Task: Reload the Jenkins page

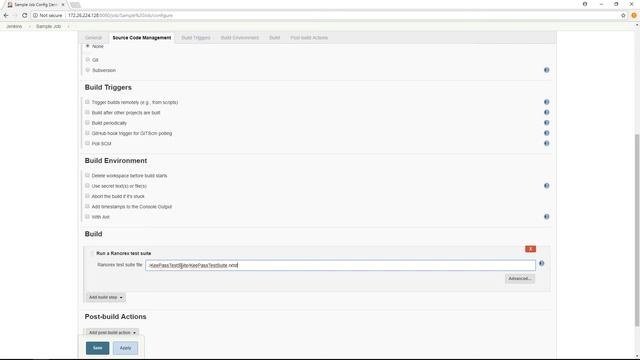Action: point(24,15)
